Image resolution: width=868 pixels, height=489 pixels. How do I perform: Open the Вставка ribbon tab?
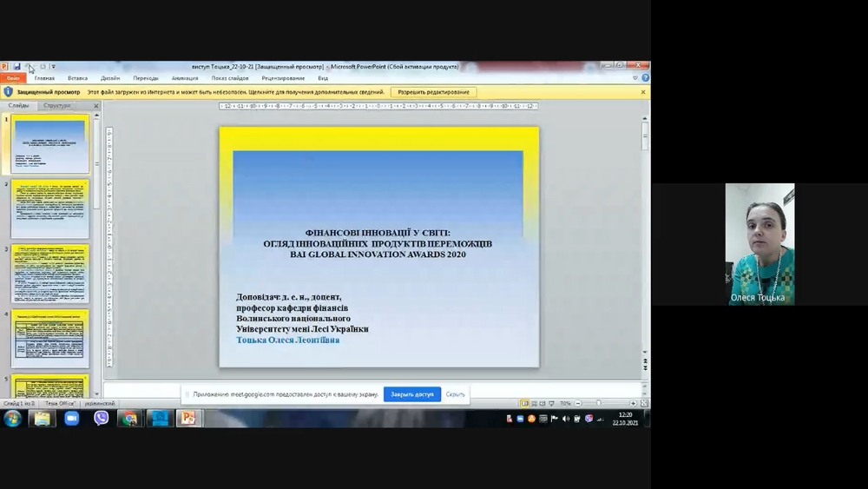point(77,78)
